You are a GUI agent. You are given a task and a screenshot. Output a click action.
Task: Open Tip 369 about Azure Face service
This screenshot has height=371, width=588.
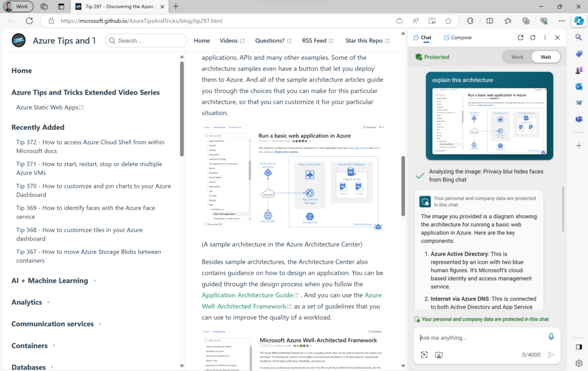point(86,212)
